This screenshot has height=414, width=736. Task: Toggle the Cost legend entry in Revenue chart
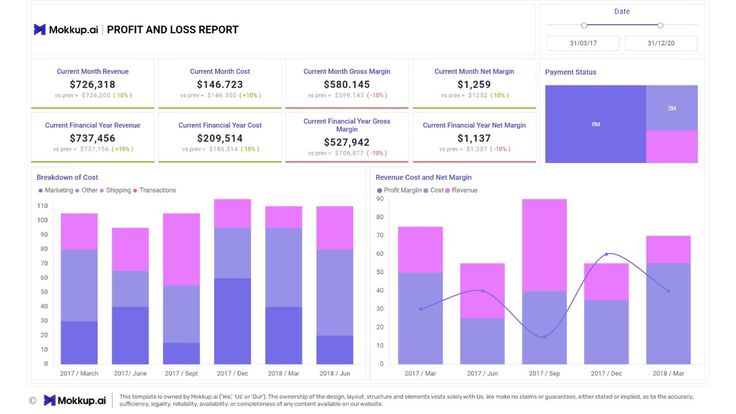pos(433,190)
